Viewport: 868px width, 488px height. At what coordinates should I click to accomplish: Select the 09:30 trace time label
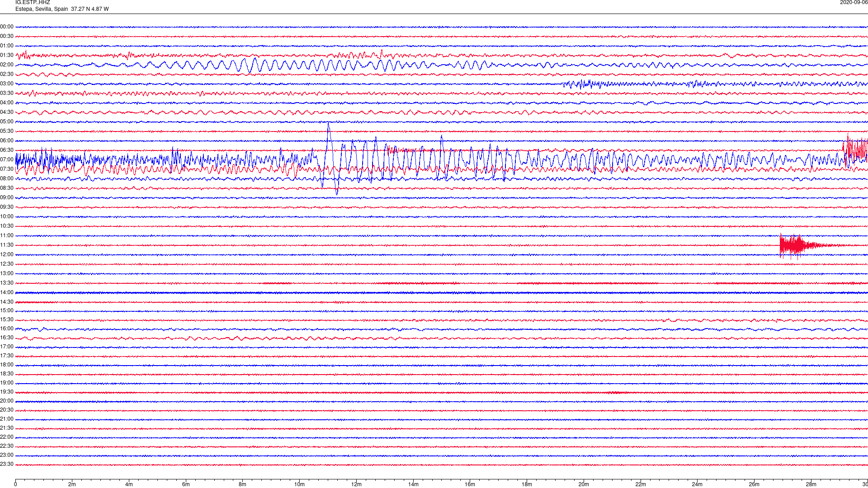click(7, 207)
